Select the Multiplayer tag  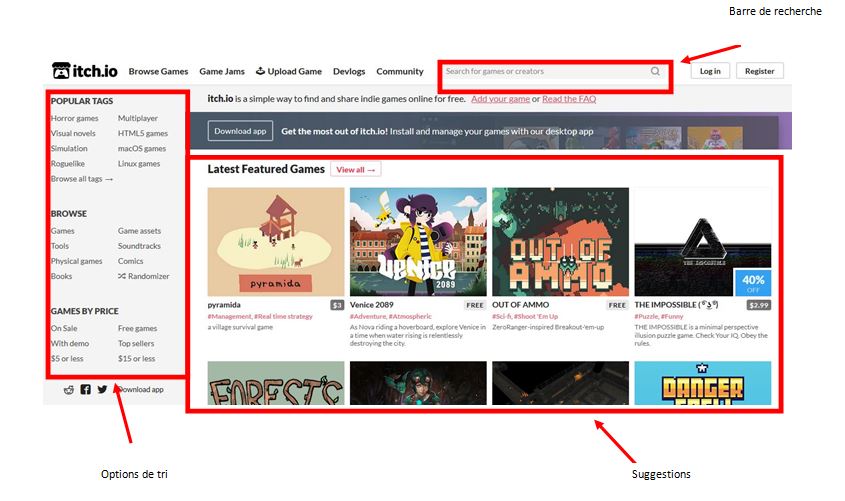tap(138, 118)
